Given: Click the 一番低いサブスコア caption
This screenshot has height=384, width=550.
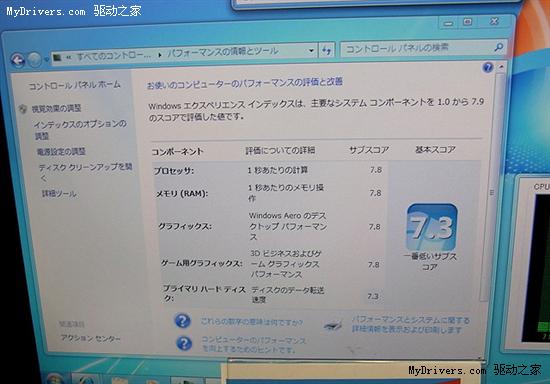Looking at the screenshot, I should [430, 261].
